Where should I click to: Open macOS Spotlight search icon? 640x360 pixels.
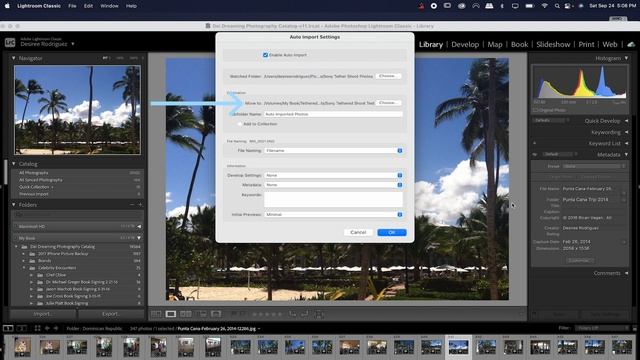pos(557,6)
